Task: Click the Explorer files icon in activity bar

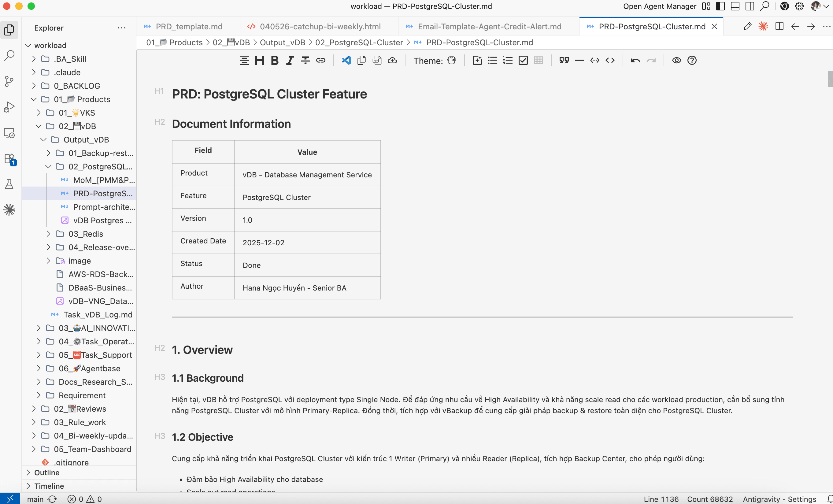Action: coord(9,30)
